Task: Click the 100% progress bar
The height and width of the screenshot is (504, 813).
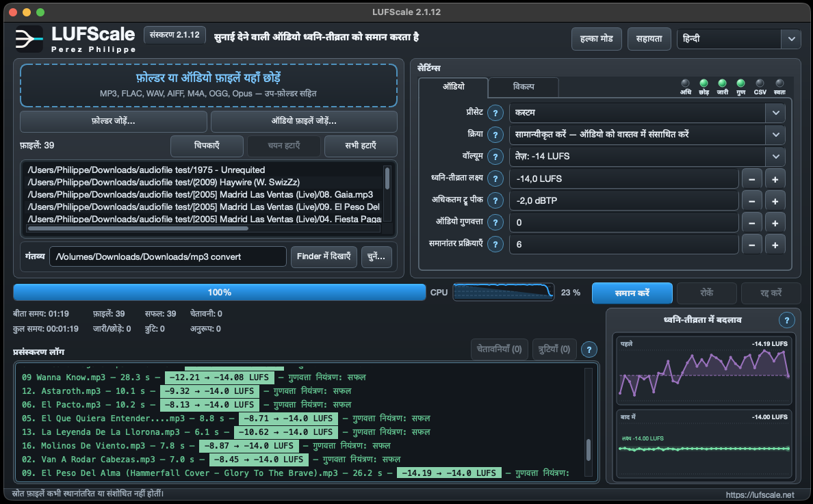Action: (219, 293)
